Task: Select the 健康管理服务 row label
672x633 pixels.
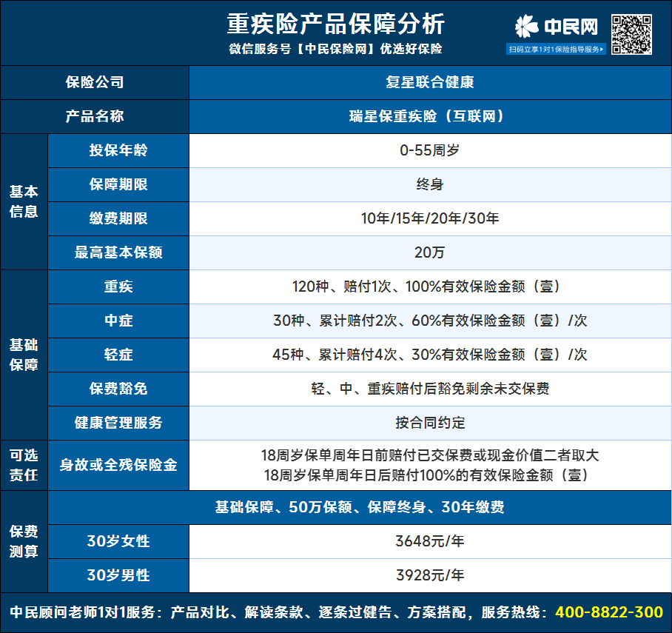Action: pos(118,423)
